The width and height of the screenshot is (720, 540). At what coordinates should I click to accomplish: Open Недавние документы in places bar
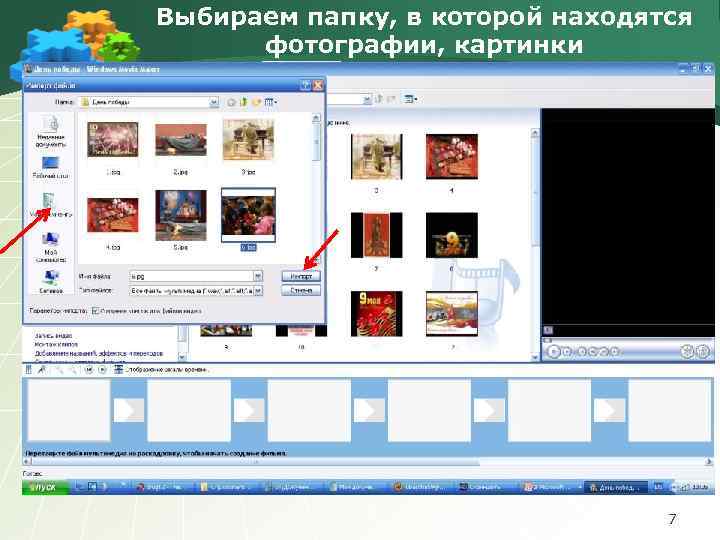[51, 132]
